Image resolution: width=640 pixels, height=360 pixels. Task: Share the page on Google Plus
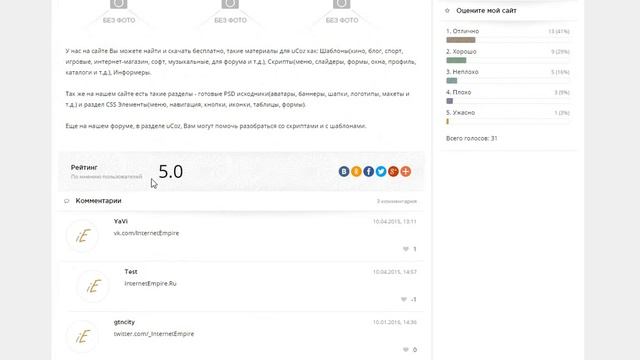(x=393, y=171)
